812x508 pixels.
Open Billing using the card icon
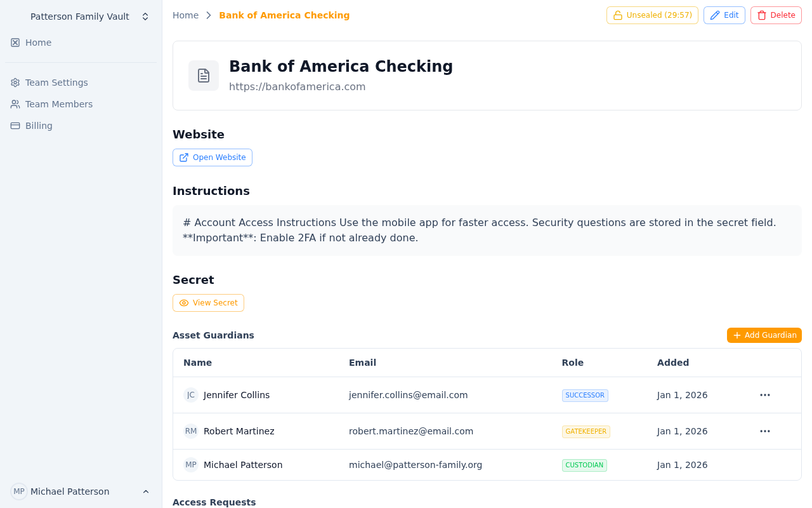(x=15, y=126)
